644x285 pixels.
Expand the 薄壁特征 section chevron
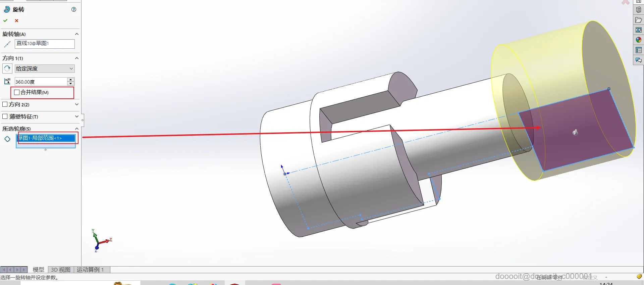(77, 116)
